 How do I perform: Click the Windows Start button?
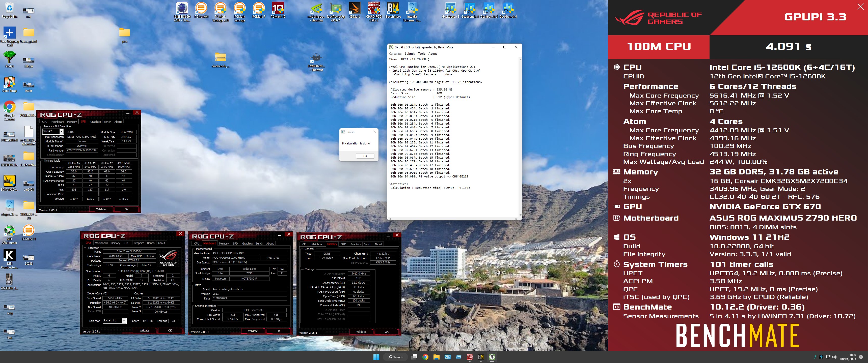376,357
